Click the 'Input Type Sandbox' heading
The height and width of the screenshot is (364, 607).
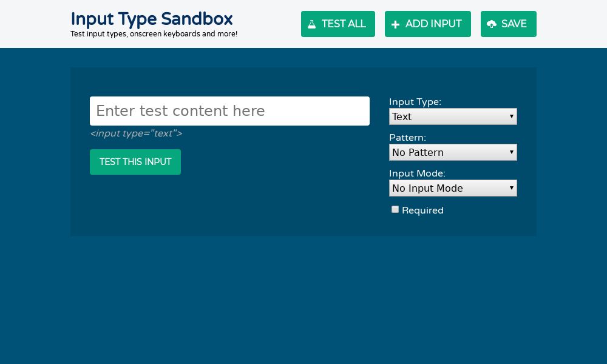(151, 19)
